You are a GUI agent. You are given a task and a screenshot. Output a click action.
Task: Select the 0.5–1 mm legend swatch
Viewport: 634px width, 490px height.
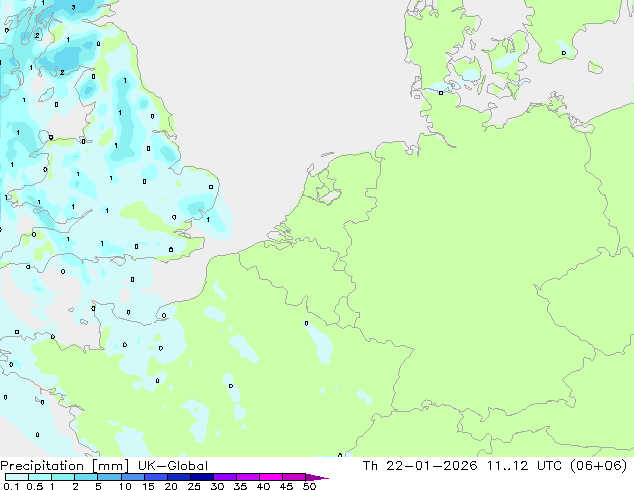pyautogui.click(x=40, y=477)
